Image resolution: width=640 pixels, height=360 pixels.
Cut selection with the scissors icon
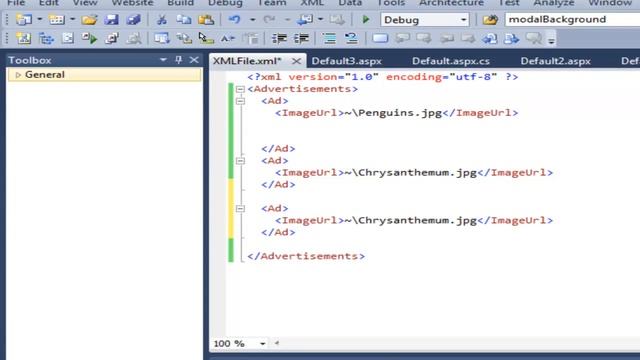point(162,20)
